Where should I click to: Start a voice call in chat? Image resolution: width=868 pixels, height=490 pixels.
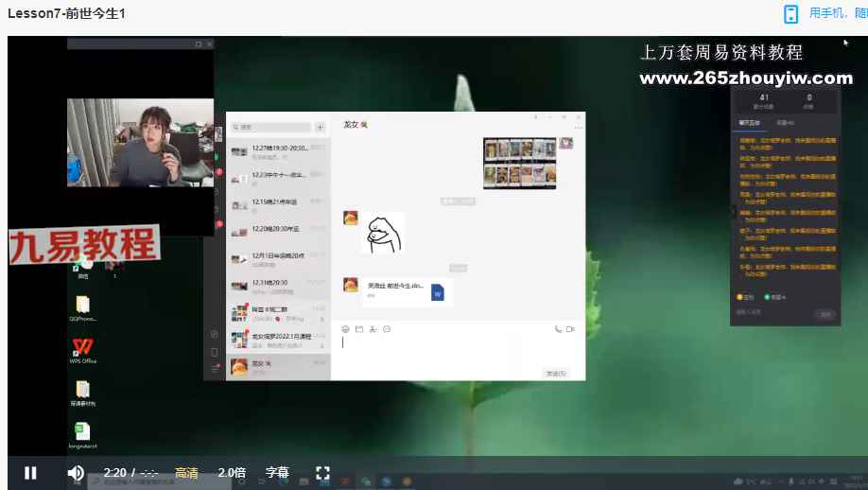(x=558, y=329)
